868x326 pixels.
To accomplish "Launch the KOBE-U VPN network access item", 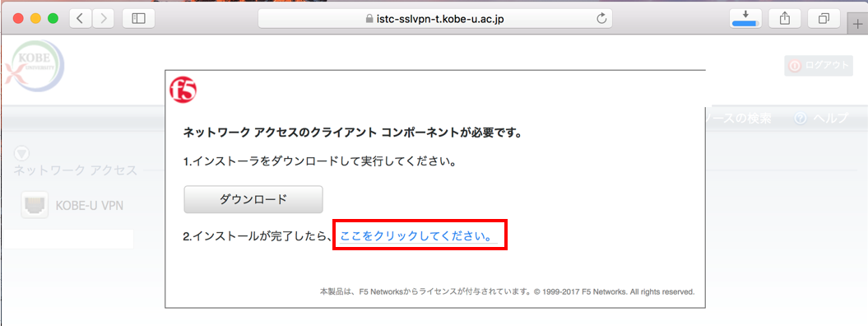I will (x=72, y=206).
